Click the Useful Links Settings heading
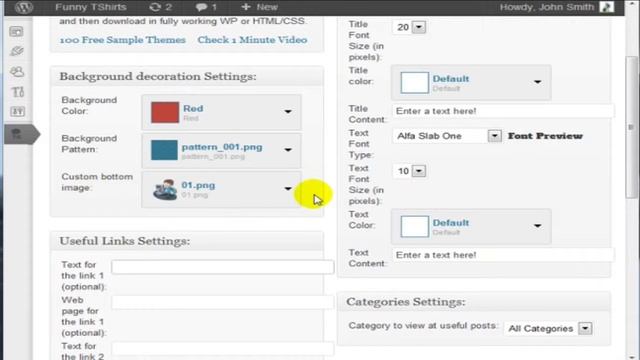Screen dimensions: 640x360 (124, 241)
